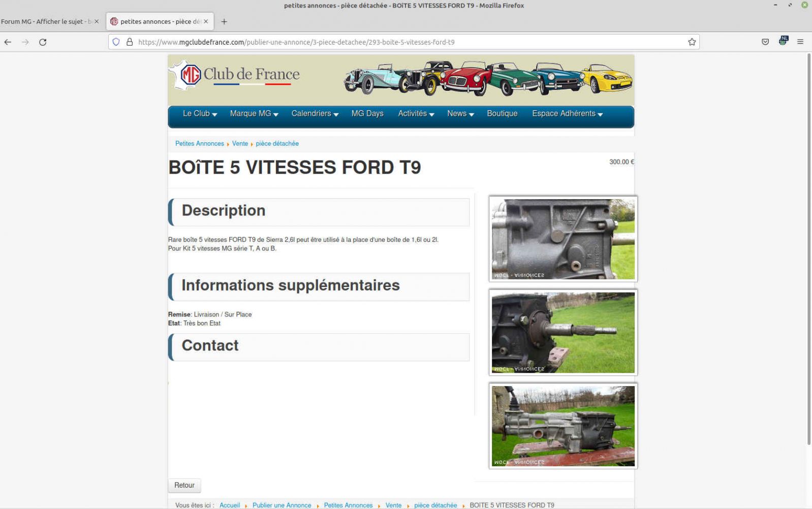This screenshot has width=812, height=509.
Task: Reload the current page
Action: 43,42
